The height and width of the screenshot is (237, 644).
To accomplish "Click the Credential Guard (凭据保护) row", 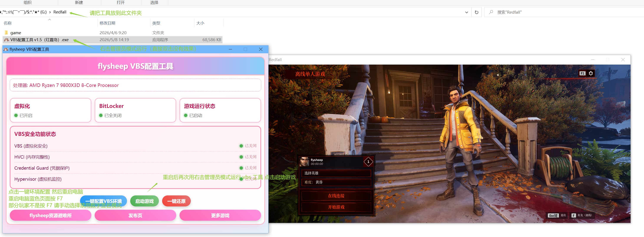I will 135,168.
